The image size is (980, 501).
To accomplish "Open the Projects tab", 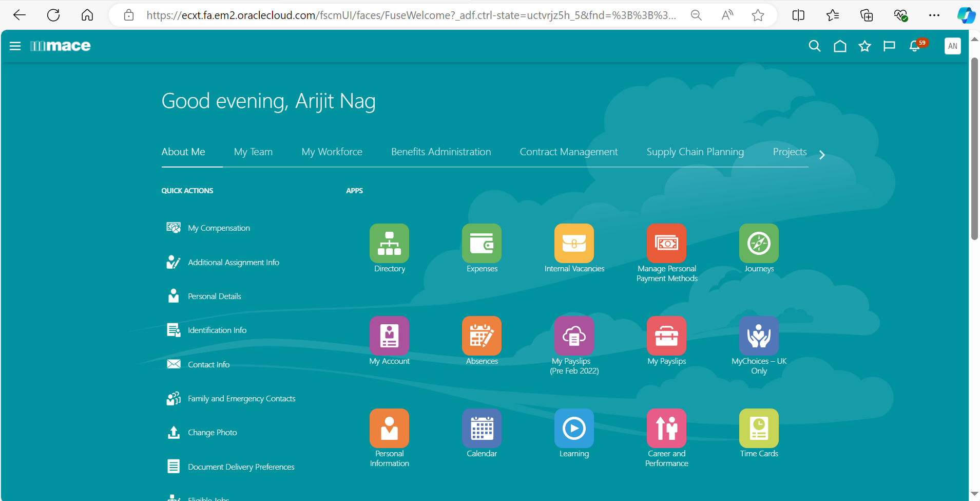I will coord(790,152).
